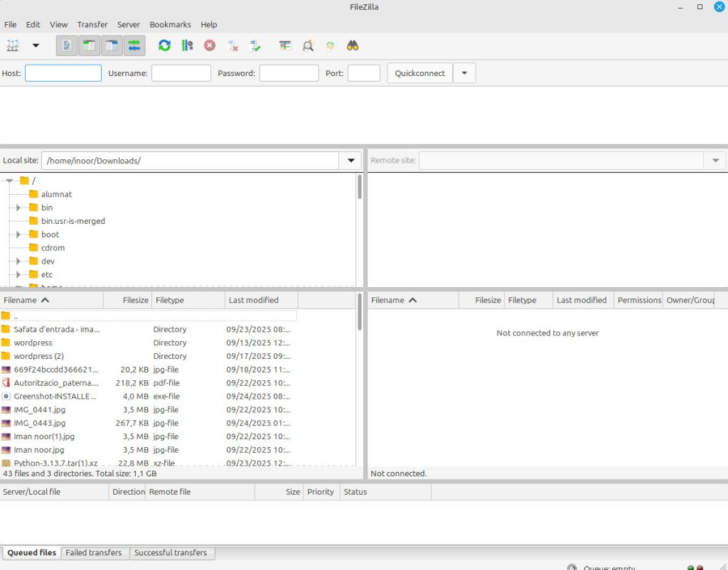Expand the boot folder in tree
728x570 pixels.
click(x=18, y=235)
